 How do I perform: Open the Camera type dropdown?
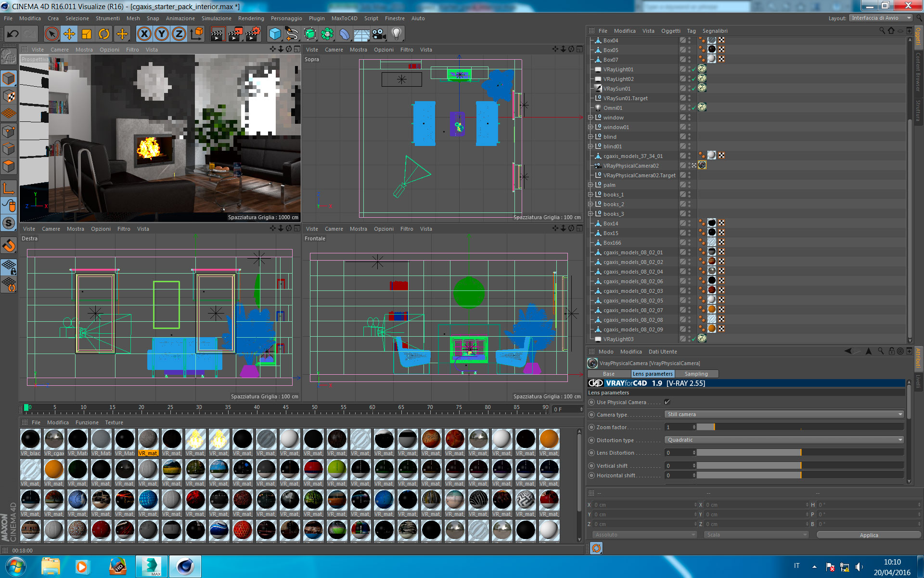click(784, 415)
